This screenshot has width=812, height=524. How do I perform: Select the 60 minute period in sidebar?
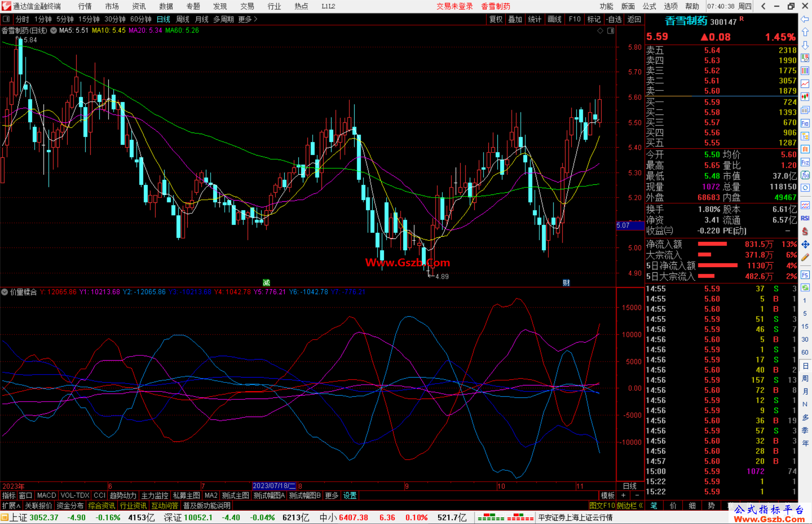click(x=804, y=352)
